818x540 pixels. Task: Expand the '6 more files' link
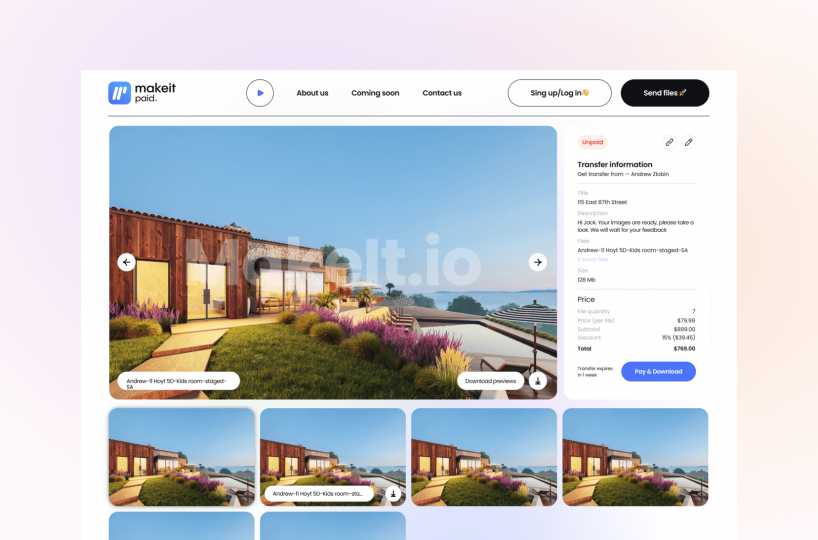(x=593, y=259)
